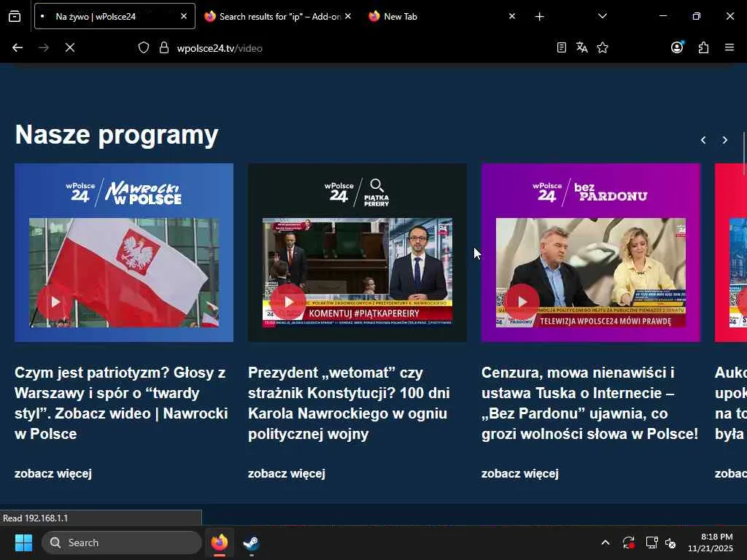The width and height of the screenshot is (747, 560).
Task: Open a new tab with plus button
Action: (x=539, y=17)
